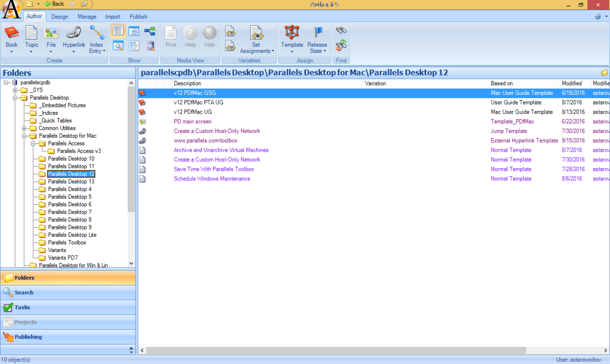Click the book icon of v12 PDfMac PTA UG row
The height and width of the screenshot is (364, 610).
[142, 102]
